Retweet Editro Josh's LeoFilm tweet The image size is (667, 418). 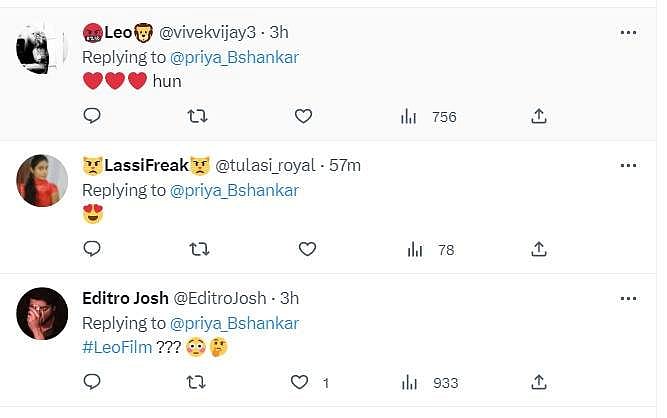(197, 382)
